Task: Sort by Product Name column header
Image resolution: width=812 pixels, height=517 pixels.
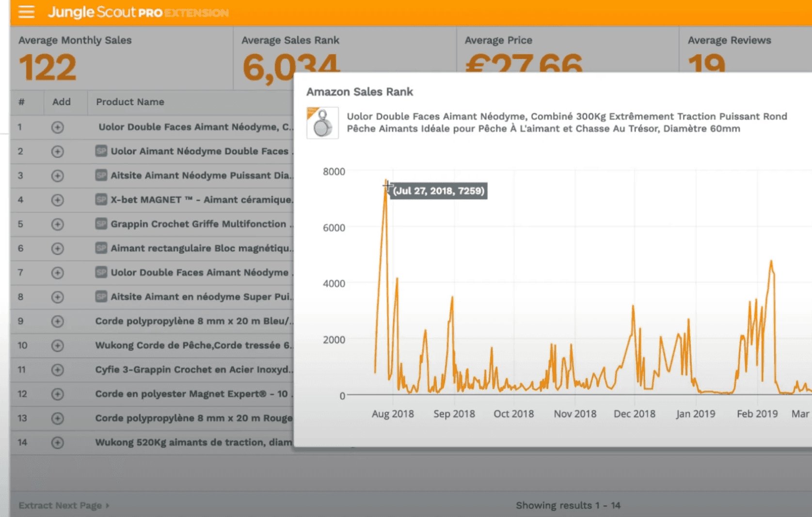Action: [130, 102]
